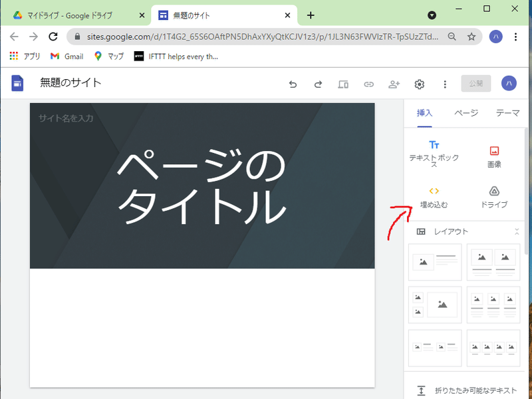
Task: Close the 無題のサイト browser tab
Action: 287,15
